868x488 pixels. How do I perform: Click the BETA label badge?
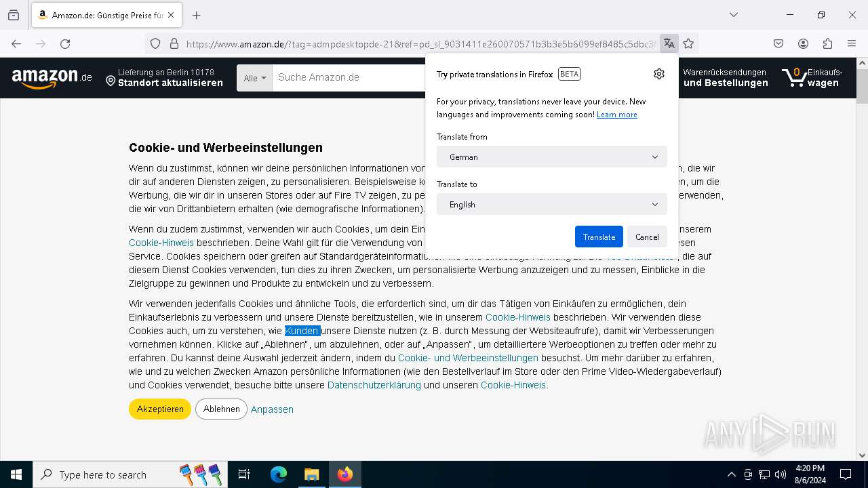coord(570,74)
